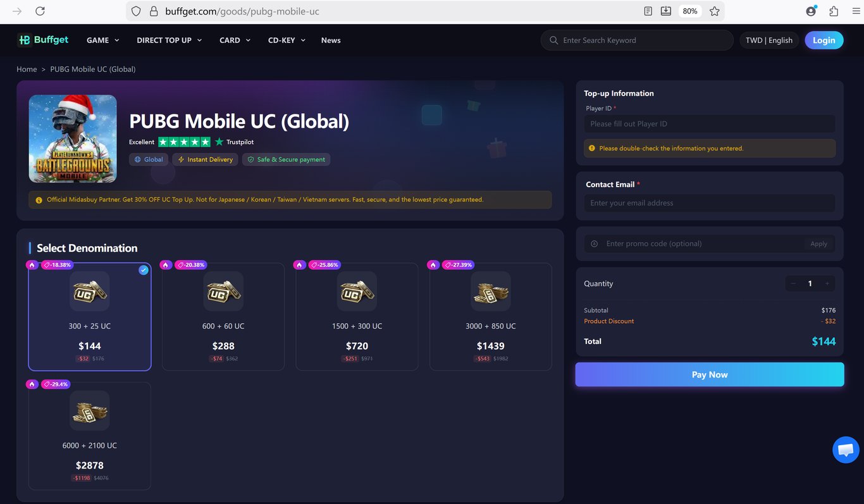Choose the 1500 + 300 UC denomination
The image size is (864, 504).
(357, 317)
